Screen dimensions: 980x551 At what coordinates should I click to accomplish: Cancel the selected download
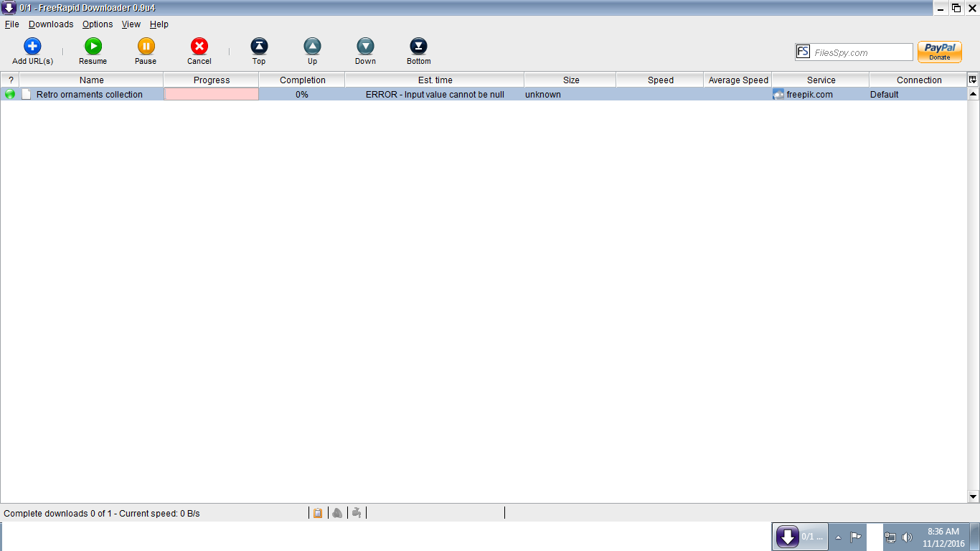[199, 47]
